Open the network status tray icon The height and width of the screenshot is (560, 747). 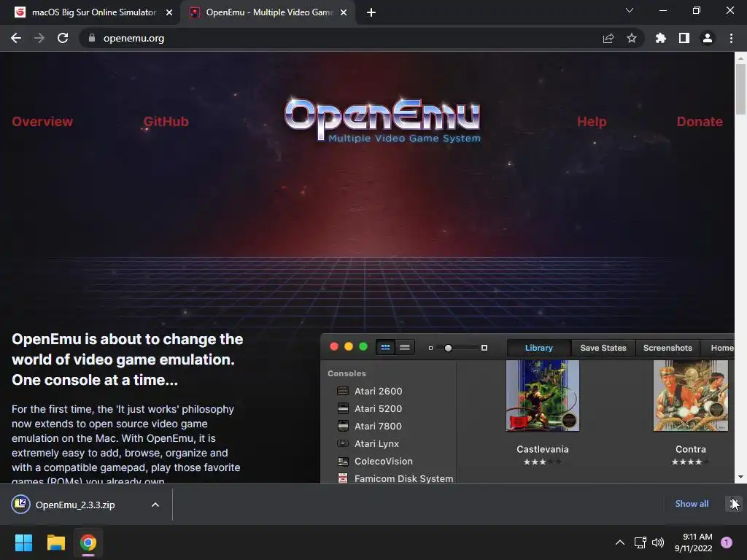pos(640,542)
